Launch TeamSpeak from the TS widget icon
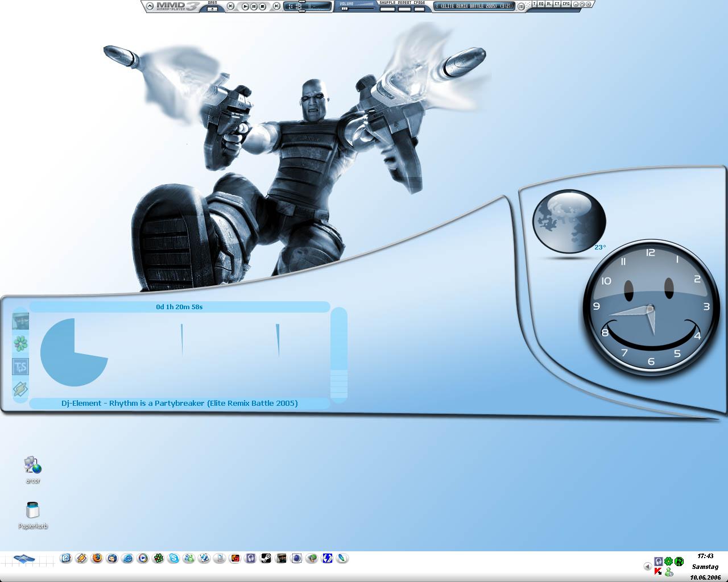Screen dimensions: 728x582 (x=20, y=367)
